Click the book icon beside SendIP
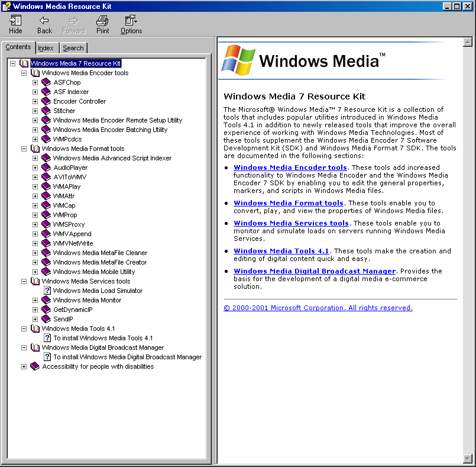This screenshot has width=476, height=467. point(46,319)
